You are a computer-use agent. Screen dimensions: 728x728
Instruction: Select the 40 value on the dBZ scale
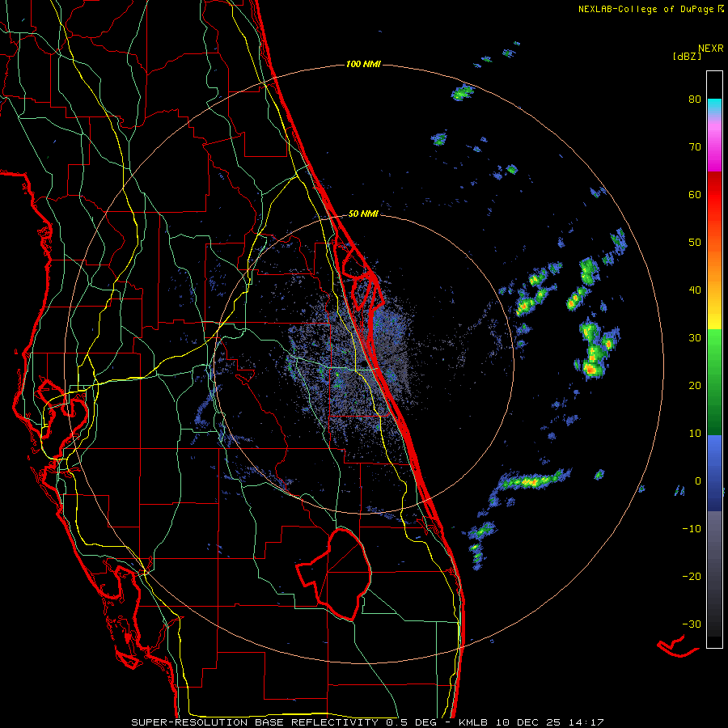(695, 290)
